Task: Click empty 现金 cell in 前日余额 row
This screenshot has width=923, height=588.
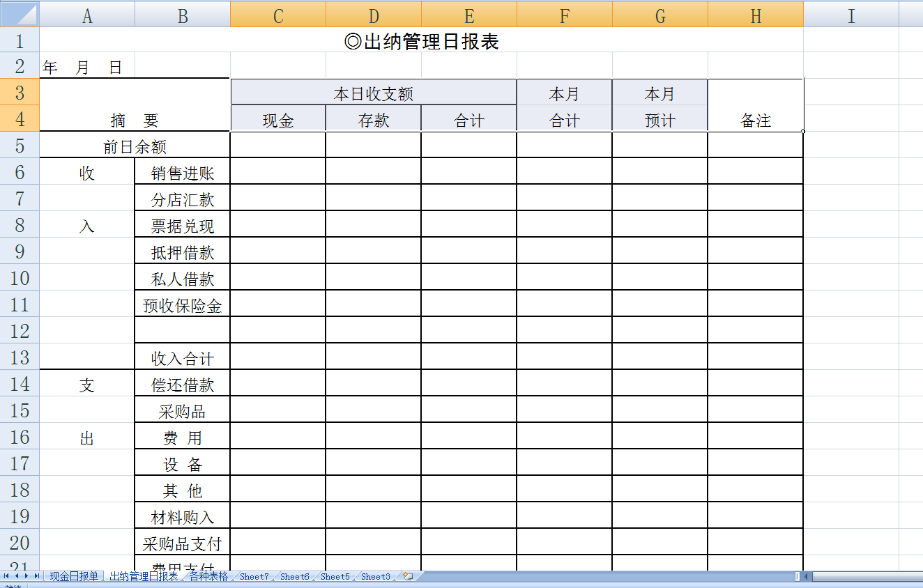Action: (x=278, y=146)
